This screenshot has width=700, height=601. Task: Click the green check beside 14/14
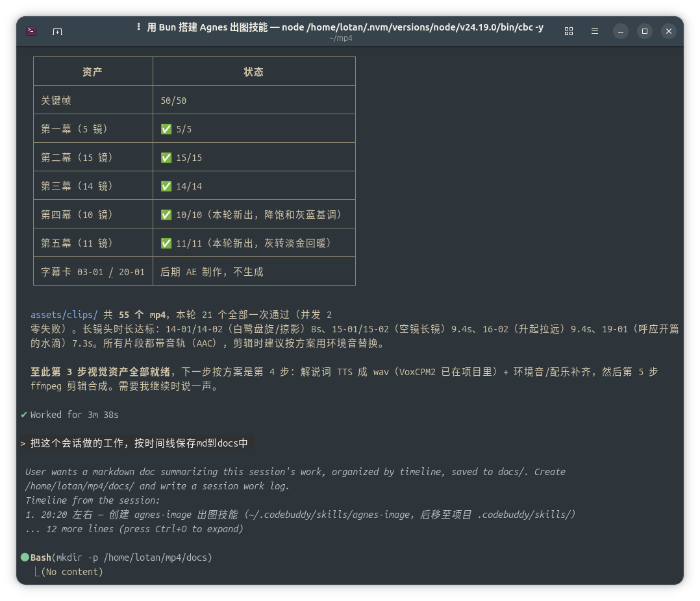point(166,186)
